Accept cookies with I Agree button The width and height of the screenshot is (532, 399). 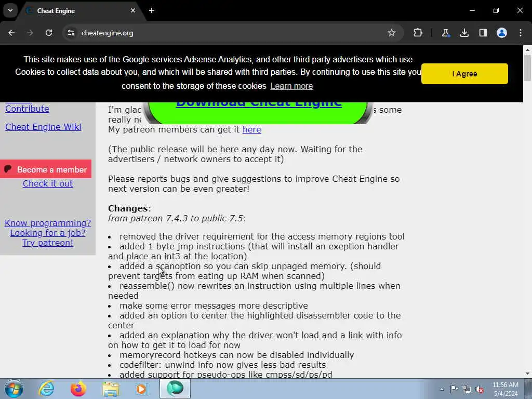(x=464, y=74)
